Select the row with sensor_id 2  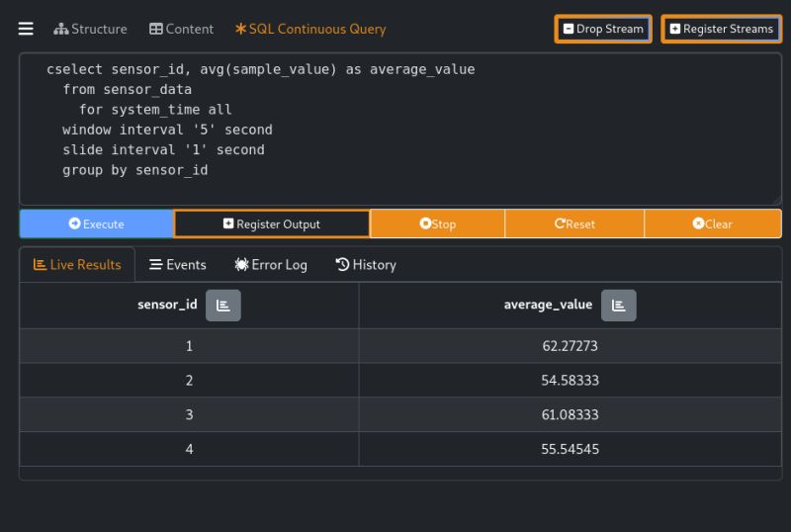point(400,380)
